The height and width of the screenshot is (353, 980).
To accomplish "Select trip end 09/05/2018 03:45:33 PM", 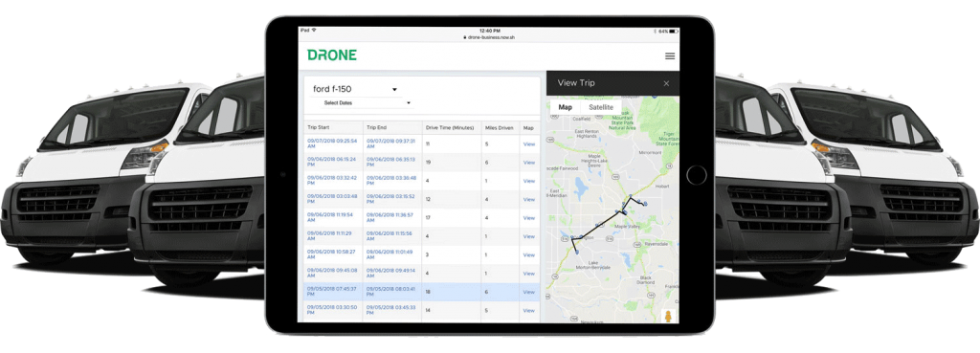I will click(391, 311).
